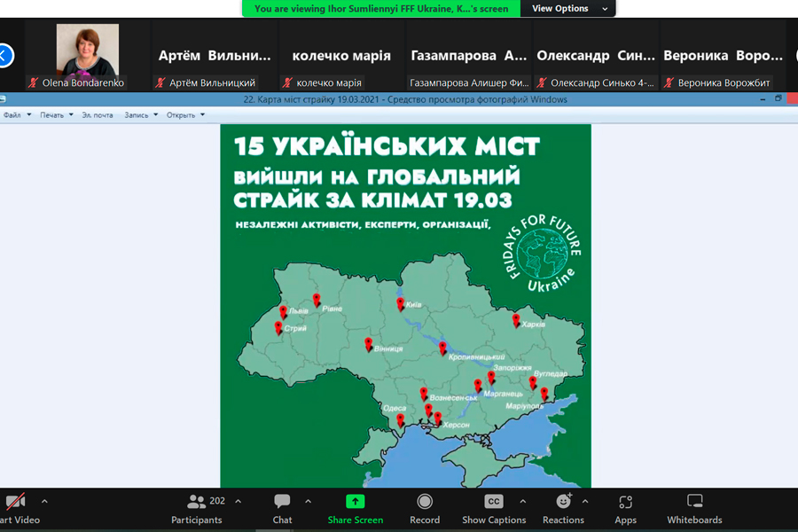Open the Reactions smiley icon

coord(563,502)
